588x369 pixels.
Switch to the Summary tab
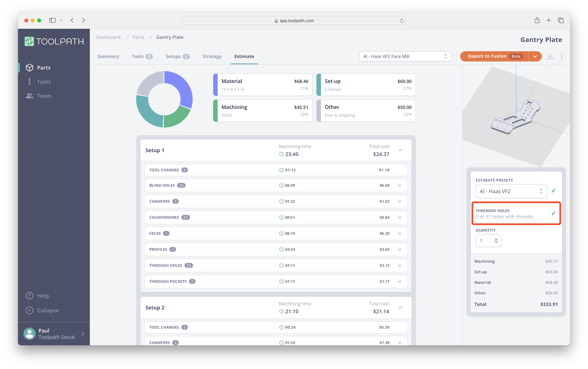coord(108,56)
